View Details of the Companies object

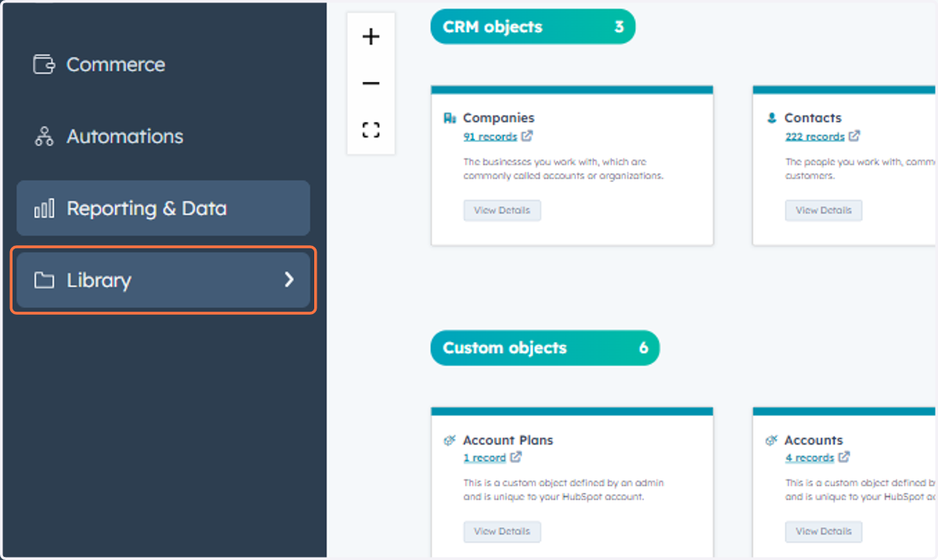point(502,210)
